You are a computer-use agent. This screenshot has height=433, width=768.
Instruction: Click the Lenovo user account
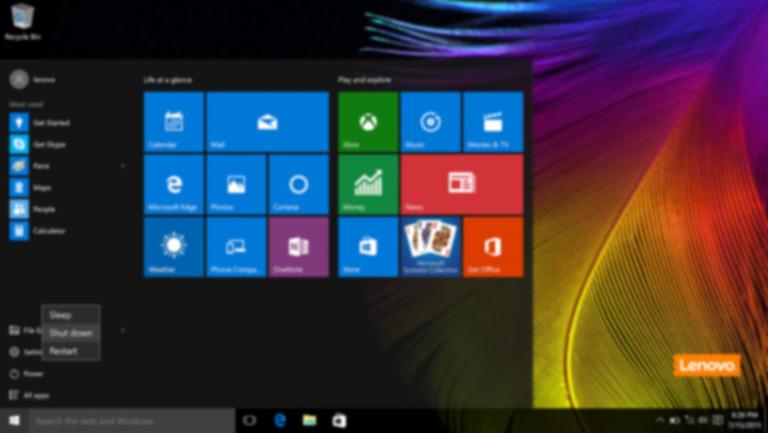point(33,79)
